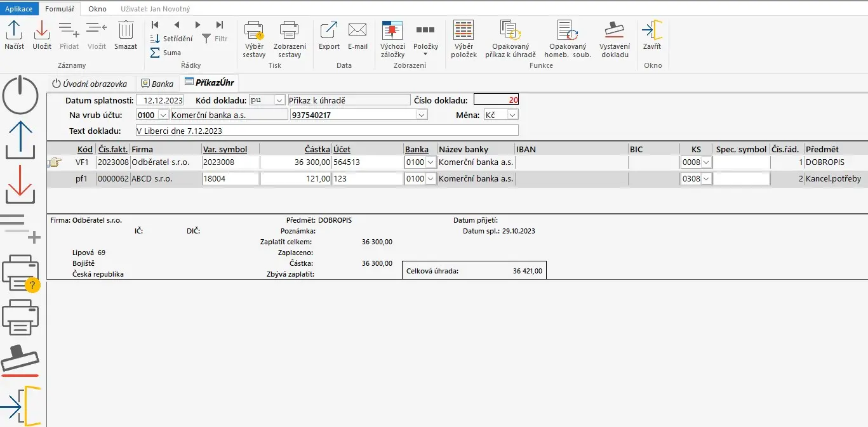Open Výběr položek grid icon

point(464,30)
